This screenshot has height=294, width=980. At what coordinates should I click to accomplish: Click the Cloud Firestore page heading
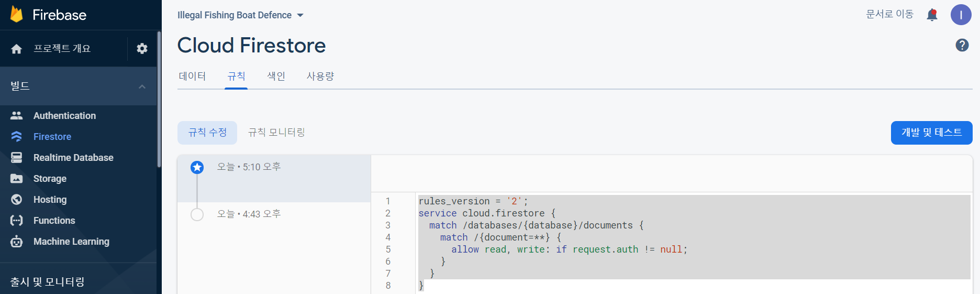pyautogui.click(x=252, y=46)
